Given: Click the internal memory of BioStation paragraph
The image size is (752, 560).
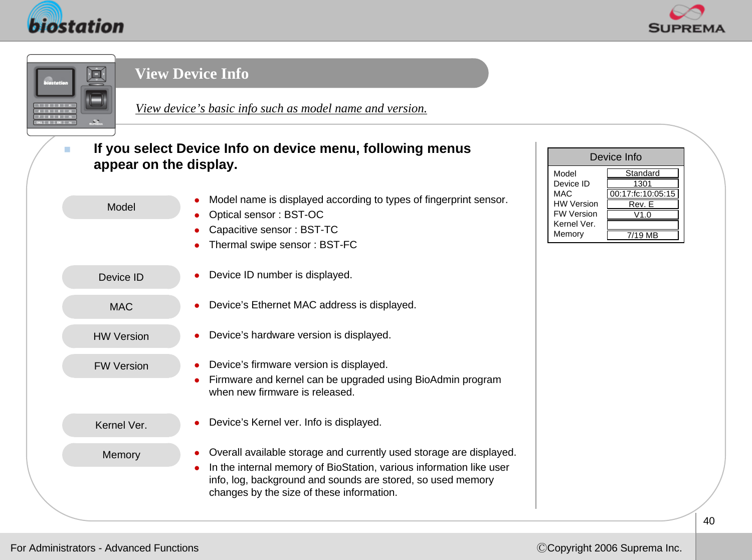Looking at the screenshot, I should click(359, 480).
